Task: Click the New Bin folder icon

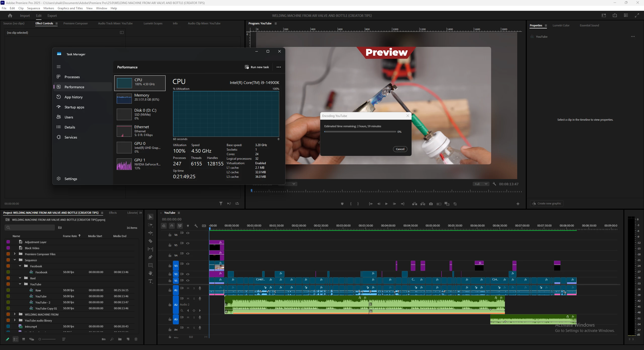Action: [120, 339]
